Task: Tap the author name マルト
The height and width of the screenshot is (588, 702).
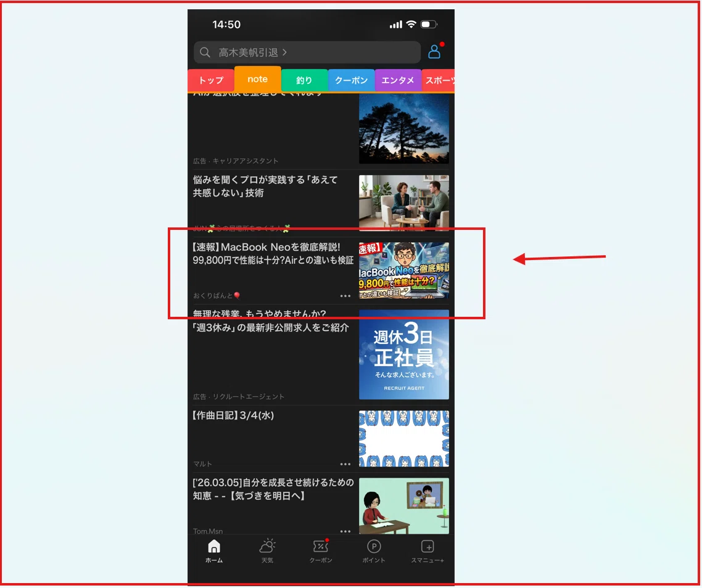Action: (x=202, y=464)
